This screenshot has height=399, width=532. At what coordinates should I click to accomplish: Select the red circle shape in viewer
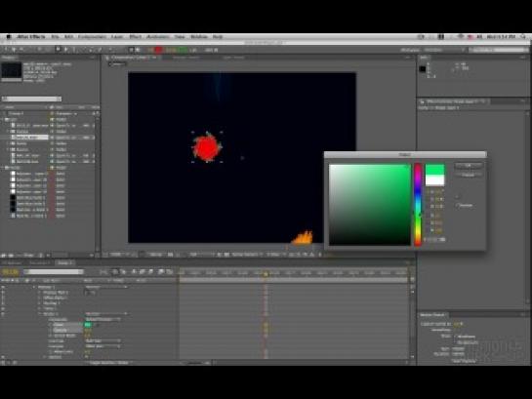(x=207, y=147)
